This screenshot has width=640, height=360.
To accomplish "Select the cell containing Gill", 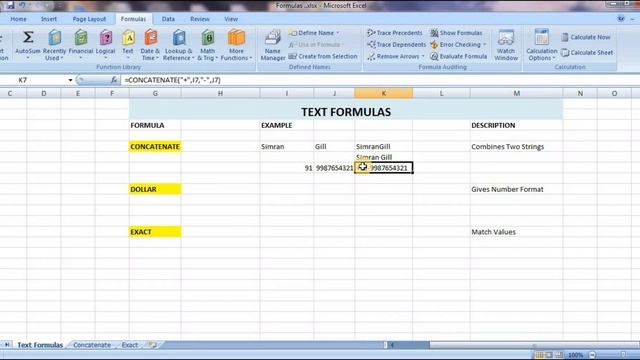I will [x=334, y=147].
